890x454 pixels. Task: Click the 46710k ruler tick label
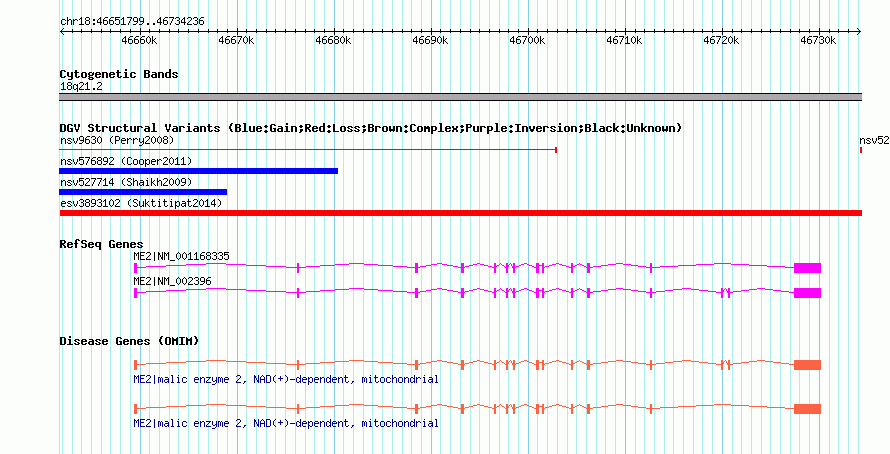click(x=625, y=40)
